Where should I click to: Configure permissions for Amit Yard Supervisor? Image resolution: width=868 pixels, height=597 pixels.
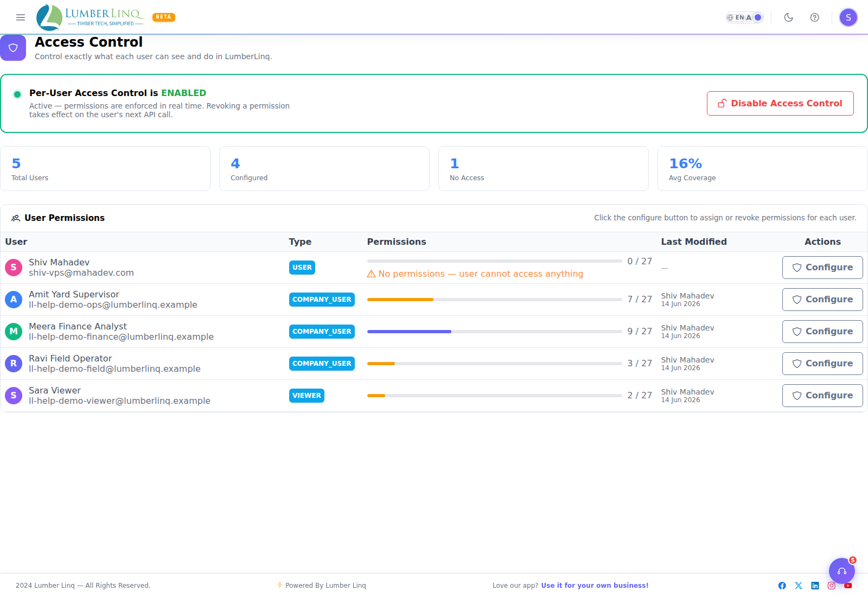click(x=822, y=300)
